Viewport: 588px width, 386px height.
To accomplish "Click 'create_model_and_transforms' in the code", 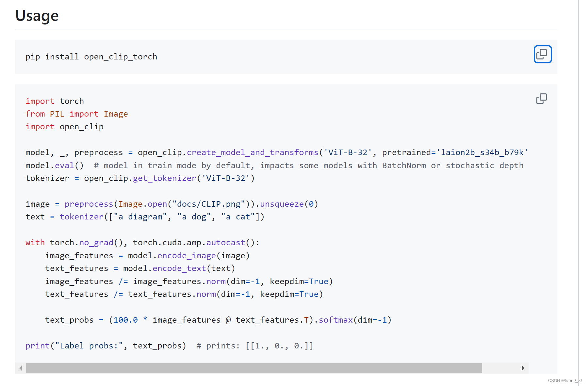I will coord(252,153).
